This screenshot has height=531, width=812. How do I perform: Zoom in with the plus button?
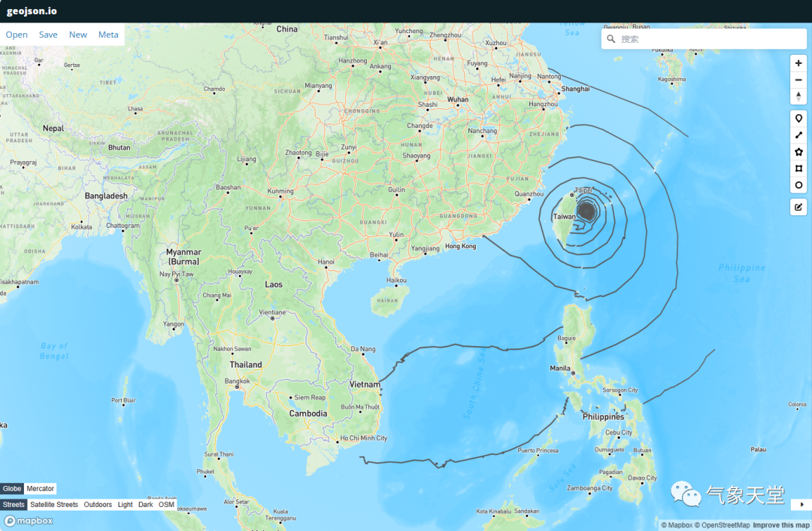798,63
